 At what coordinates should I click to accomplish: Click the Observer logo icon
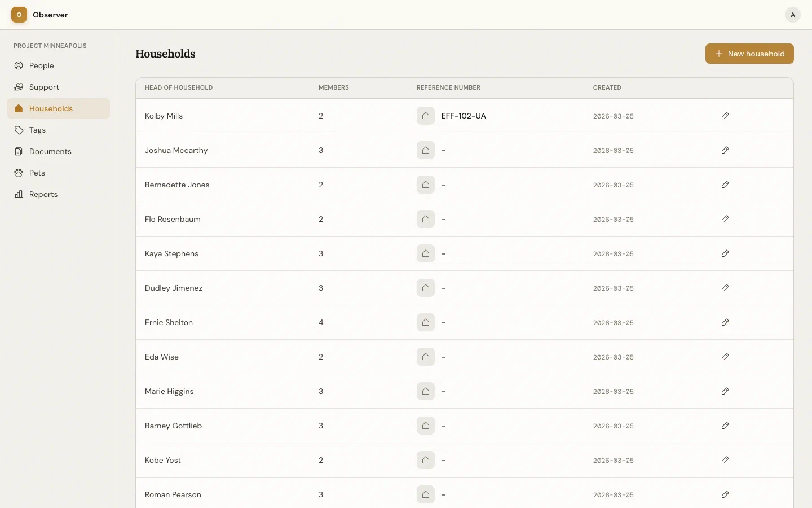click(x=19, y=15)
